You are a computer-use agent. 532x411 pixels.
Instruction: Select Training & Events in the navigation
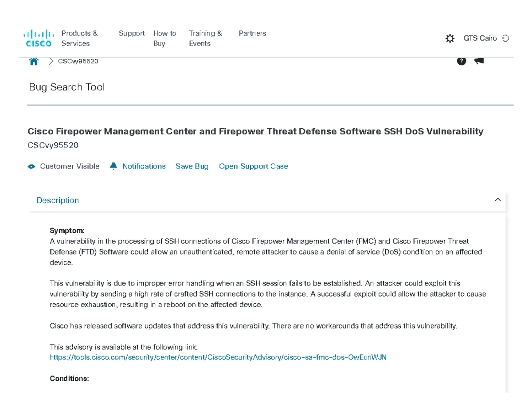206,38
